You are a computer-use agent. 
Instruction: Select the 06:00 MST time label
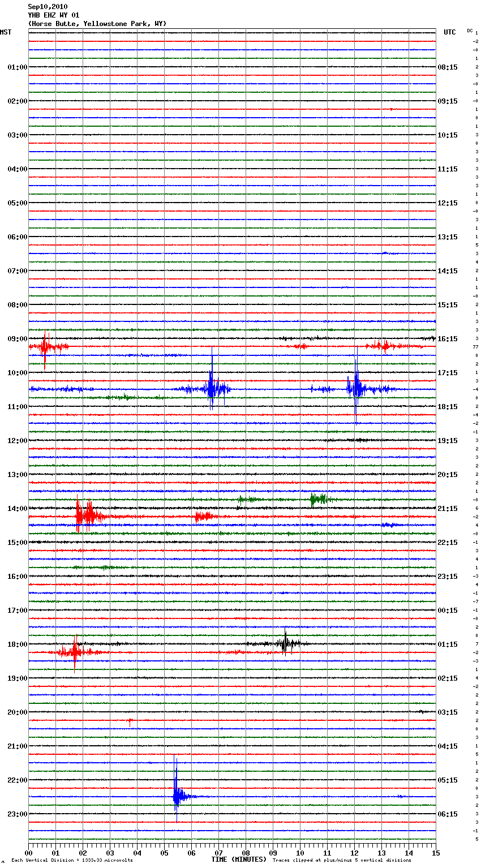pyautogui.click(x=18, y=237)
